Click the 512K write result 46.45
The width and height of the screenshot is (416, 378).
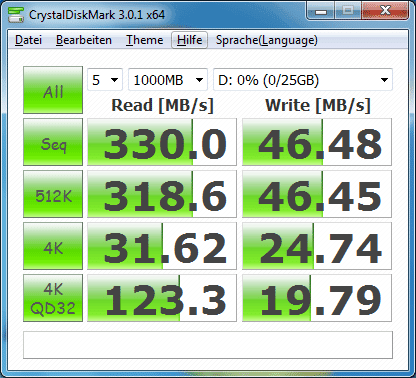[x=317, y=194]
